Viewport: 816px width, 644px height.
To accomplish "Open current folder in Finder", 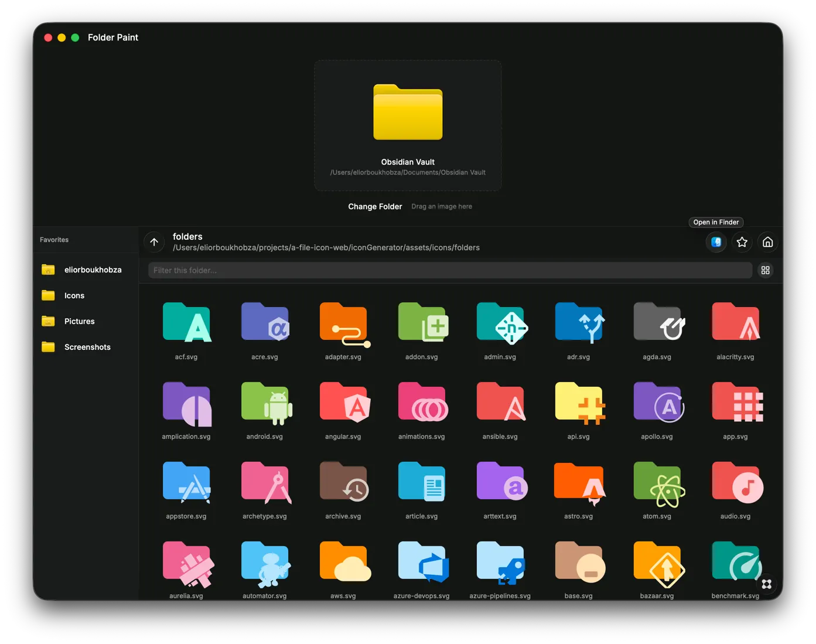I will click(x=716, y=242).
